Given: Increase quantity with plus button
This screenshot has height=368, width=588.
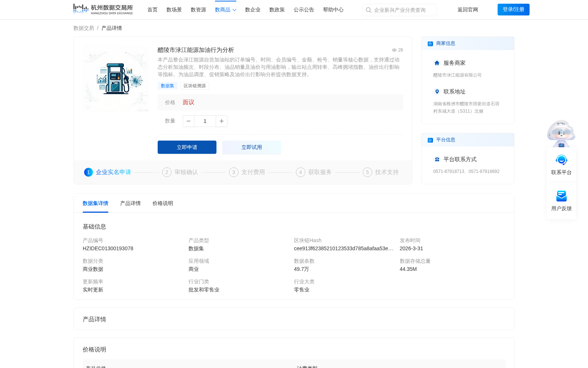Looking at the screenshot, I should point(222,121).
